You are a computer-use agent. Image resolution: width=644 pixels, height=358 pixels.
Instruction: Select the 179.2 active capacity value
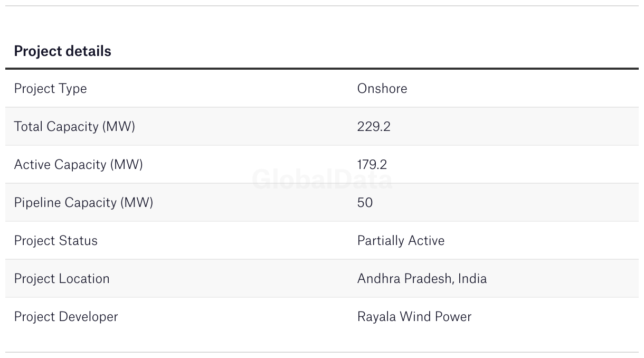[372, 165]
